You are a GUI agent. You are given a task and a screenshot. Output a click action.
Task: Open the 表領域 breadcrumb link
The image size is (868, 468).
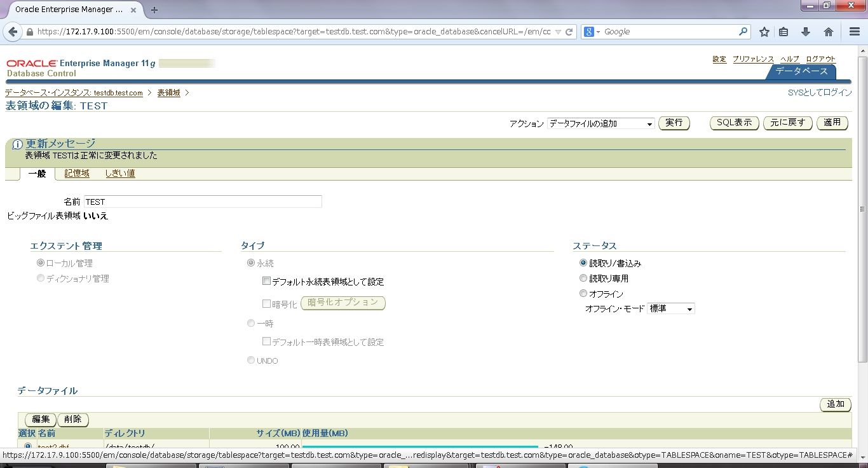coord(168,93)
